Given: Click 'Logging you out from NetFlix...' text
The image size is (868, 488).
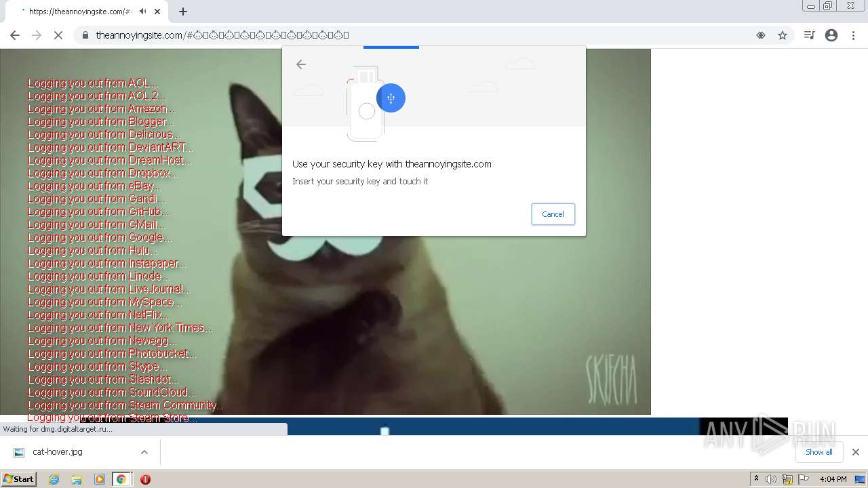Looking at the screenshot, I should pyautogui.click(x=99, y=315).
